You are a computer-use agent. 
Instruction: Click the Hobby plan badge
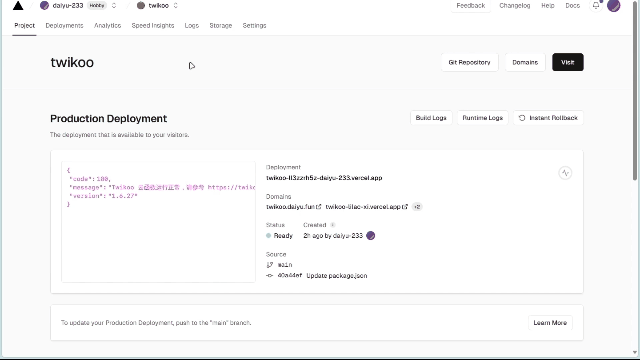point(97,6)
